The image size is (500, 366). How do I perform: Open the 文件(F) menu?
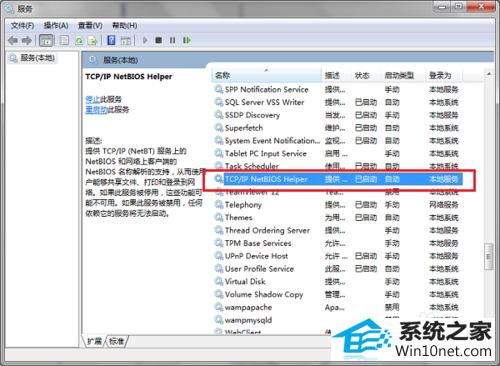point(22,26)
